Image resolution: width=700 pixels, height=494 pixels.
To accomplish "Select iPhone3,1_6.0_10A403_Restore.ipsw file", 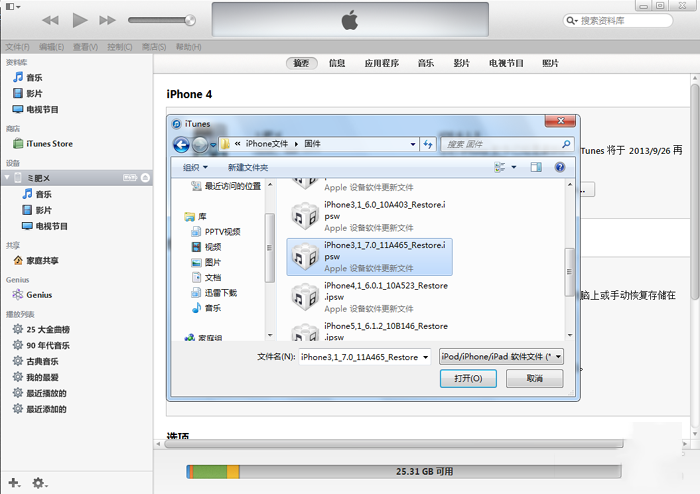I will coord(369,216).
